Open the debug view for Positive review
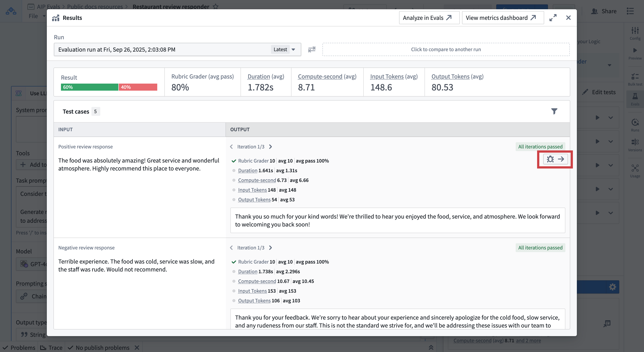 pos(555,159)
